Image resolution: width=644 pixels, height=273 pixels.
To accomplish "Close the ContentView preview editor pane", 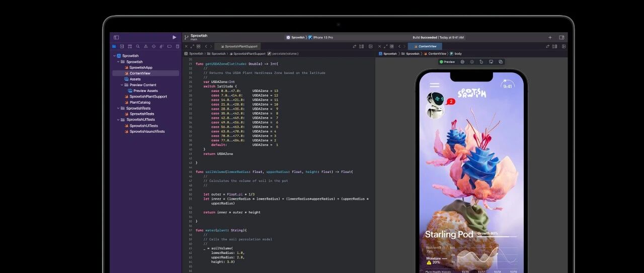I will [380, 46].
